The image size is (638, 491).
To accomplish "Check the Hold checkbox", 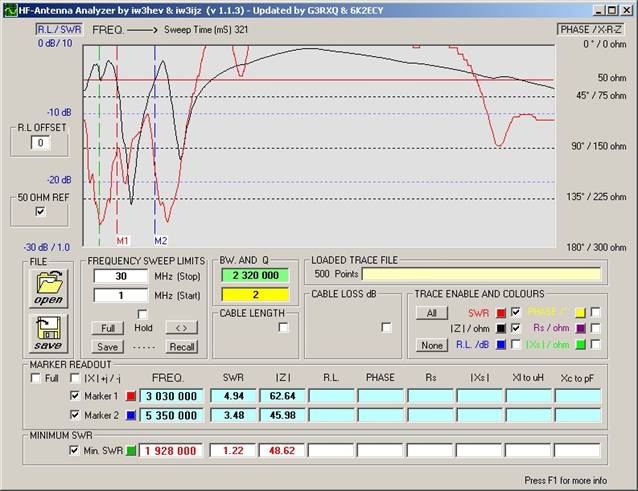I will coord(141,314).
